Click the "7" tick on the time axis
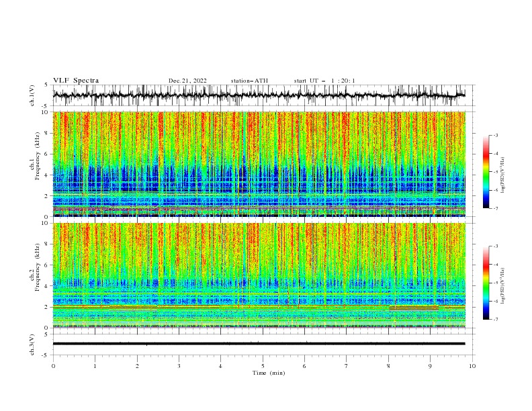Viewport: 532px width, 411px height. tap(347, 366)
